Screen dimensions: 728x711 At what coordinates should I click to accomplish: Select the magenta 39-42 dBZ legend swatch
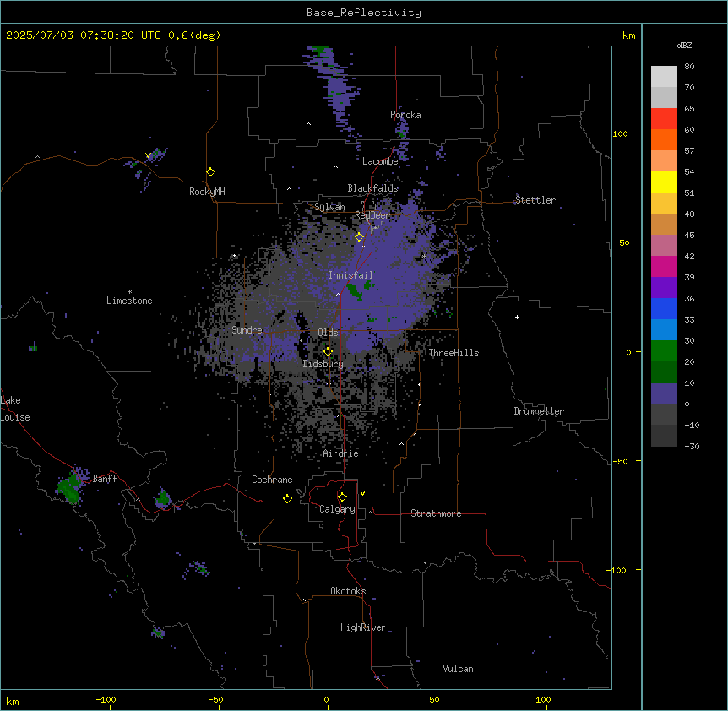coord(664,266)
